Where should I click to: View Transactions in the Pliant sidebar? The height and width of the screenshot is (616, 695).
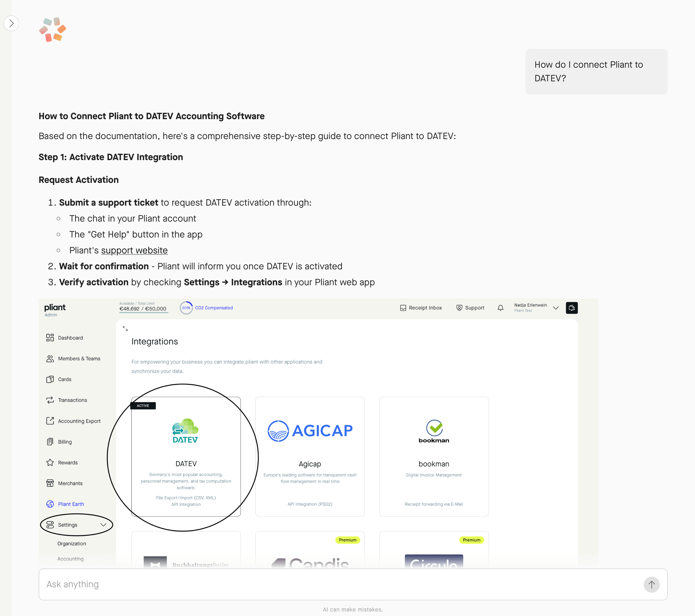73,400
